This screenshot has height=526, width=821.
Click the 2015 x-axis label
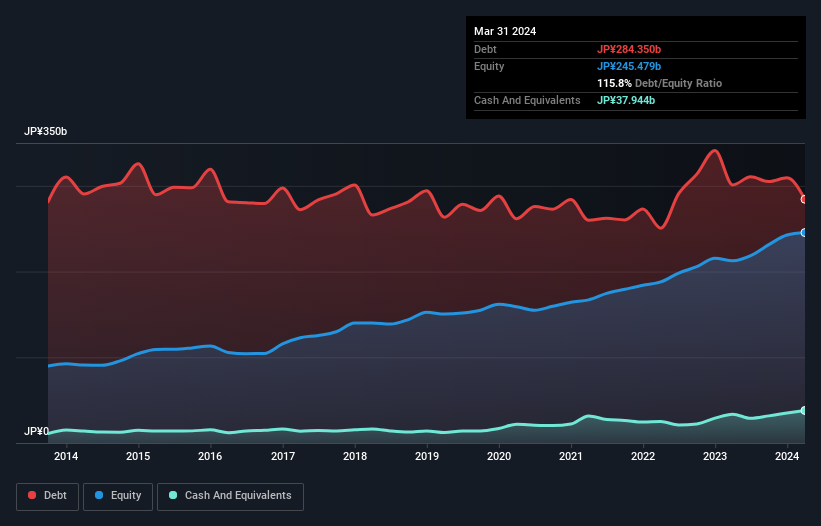[x=138, y=456]
